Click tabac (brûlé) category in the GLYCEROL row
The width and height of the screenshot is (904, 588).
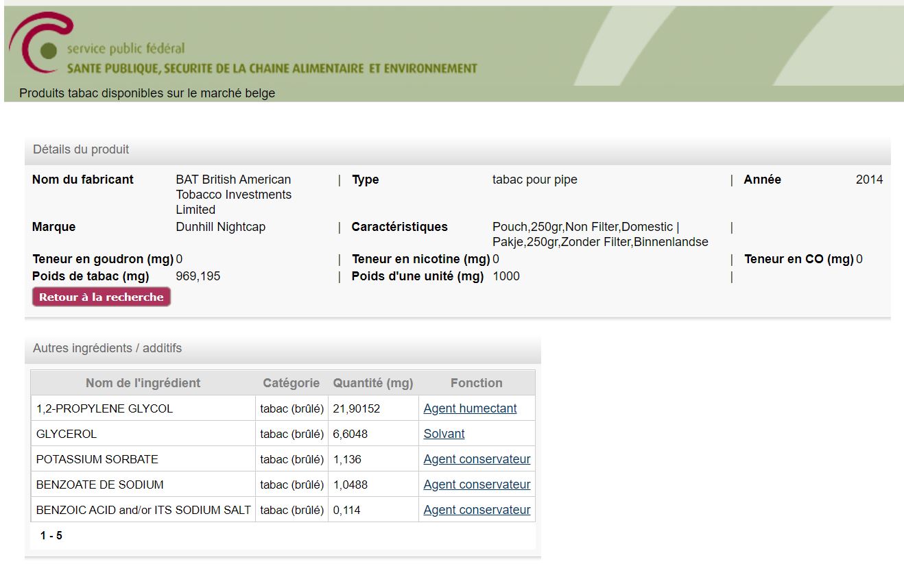(292, 434)
